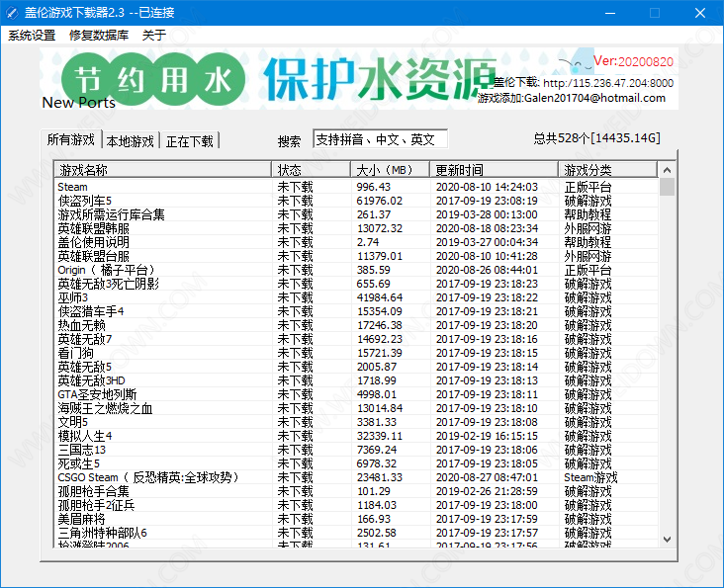Click the Galen201704@hotmail.com email text
724x588 pixels.
coord(594,98)
